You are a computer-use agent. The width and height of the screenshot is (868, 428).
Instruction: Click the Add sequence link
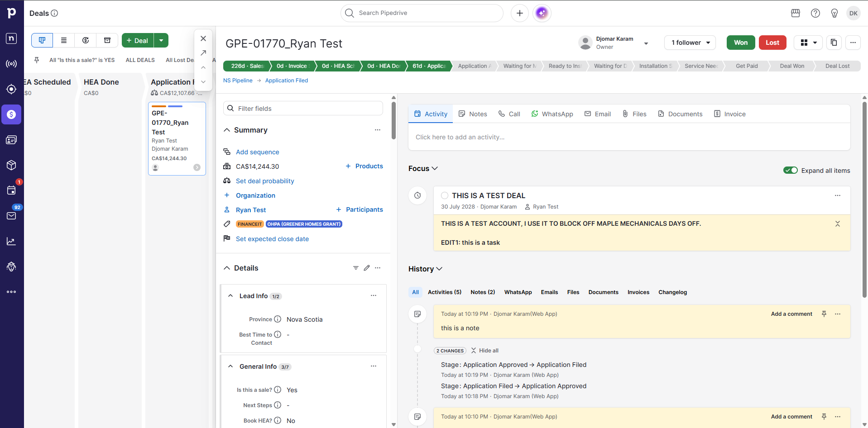point(258,152)
